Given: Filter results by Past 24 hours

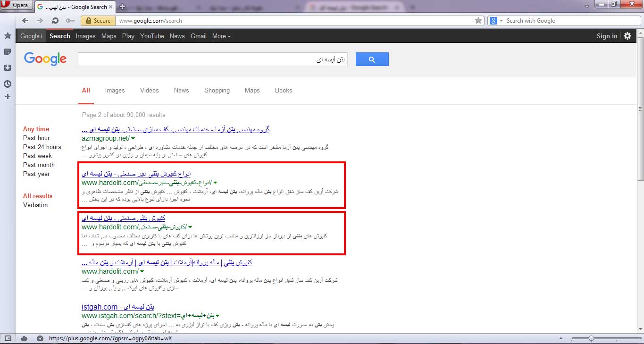Looking at the screenshot, I should (42, 147).
